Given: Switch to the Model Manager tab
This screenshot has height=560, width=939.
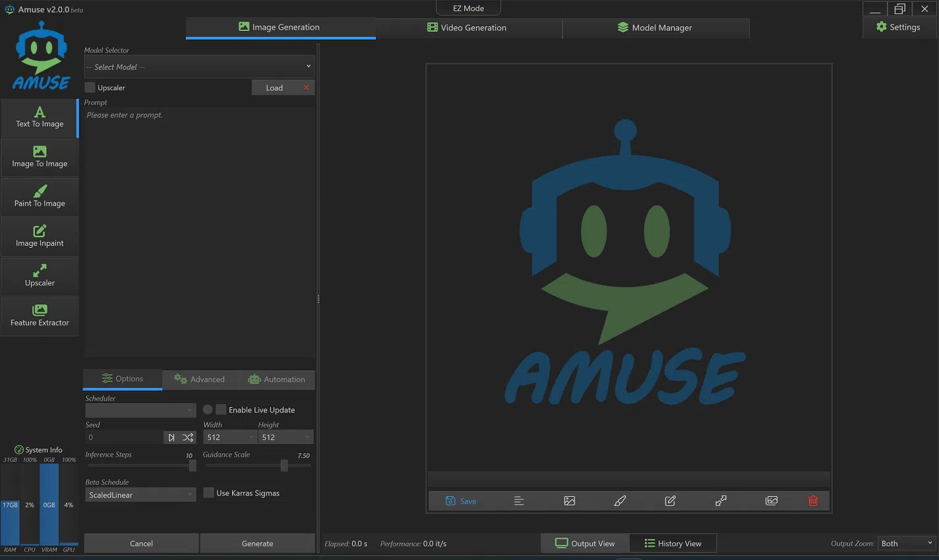Looking at the screenshot, I should point(655,28).
